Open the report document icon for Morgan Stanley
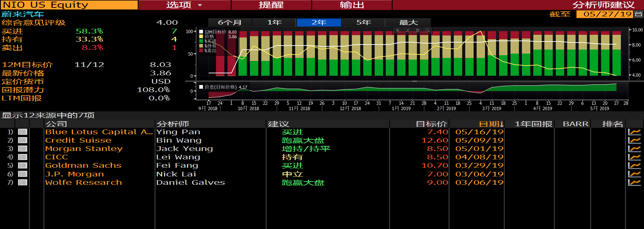 click(22, 149)
